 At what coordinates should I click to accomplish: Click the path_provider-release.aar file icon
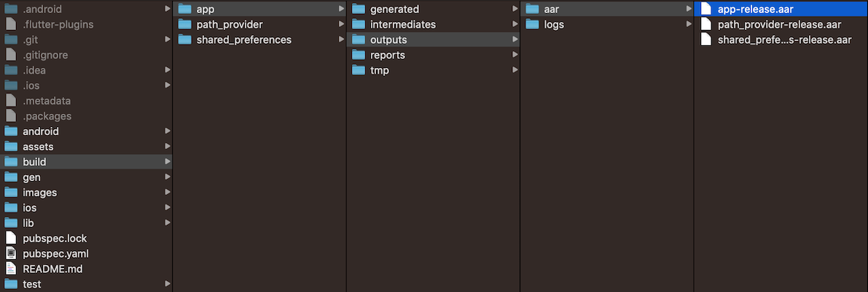705,24
